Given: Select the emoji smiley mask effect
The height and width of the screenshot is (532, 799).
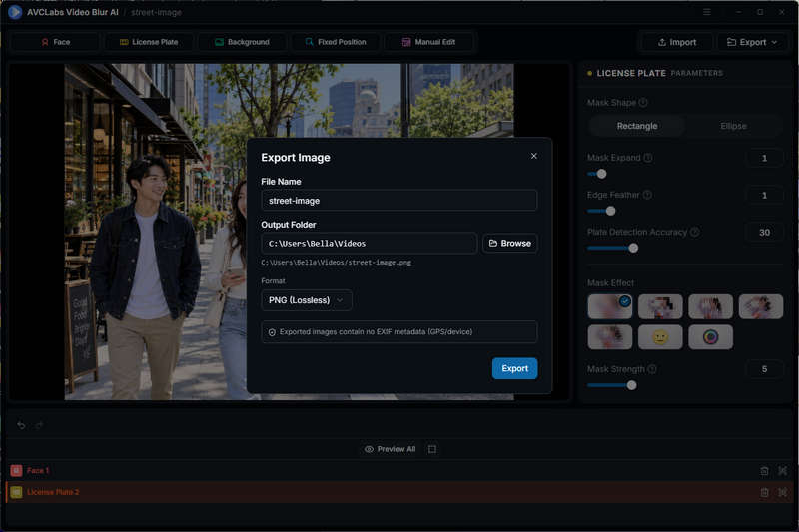Looking at the screenshot, I should [660, 337].
